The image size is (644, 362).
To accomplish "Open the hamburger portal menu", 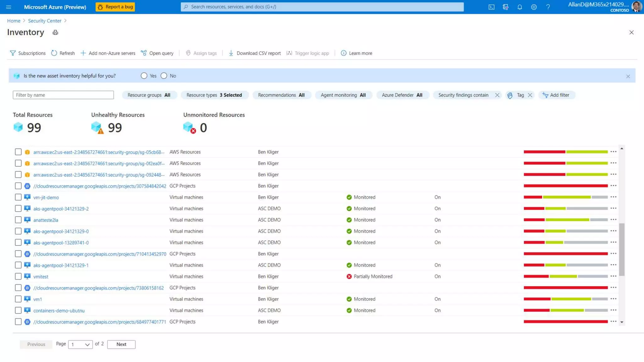I will coord(8,7).
